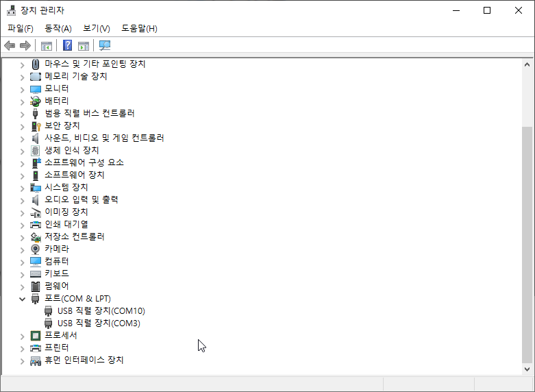Expand the 카메라 node chevron

click(x=22, y=249)
